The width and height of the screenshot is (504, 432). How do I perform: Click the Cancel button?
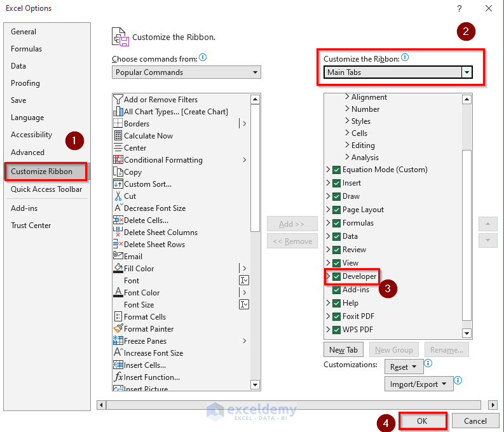point(475,421)
